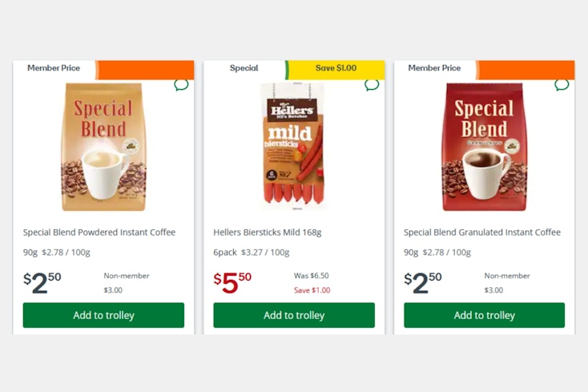Add Special Blend Powdered Coffee to trolley
Image resolution: width=588 pixels, height=392 pixels.
coord(103,315)
